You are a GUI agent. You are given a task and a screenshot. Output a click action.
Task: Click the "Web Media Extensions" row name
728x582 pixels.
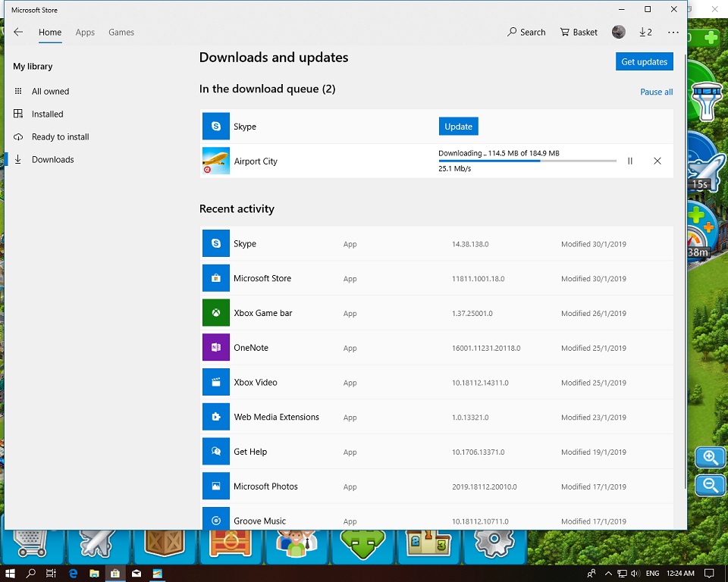click(x=276, y=417)
